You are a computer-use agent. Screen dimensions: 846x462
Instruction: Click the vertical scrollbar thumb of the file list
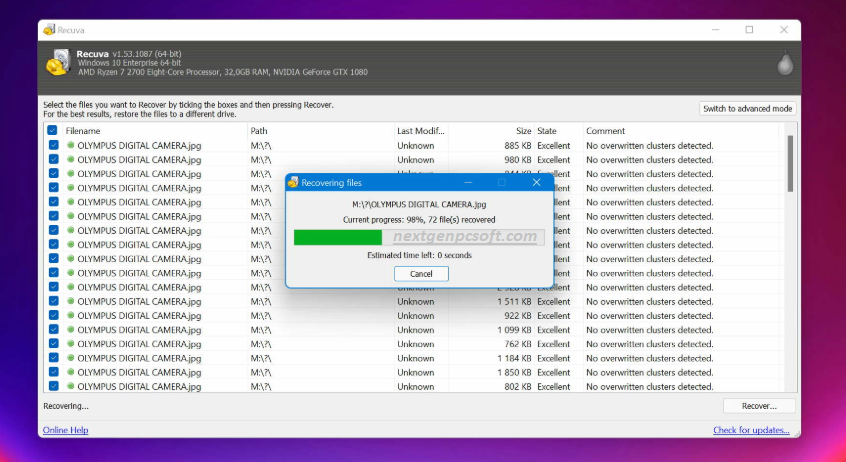click(790, 163)
